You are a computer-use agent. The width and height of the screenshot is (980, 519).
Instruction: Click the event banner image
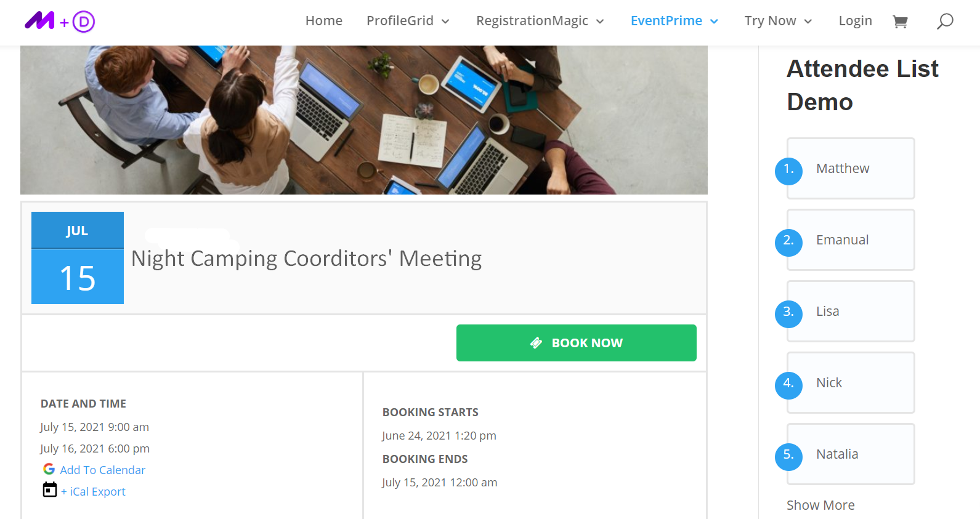pyautogui.click(x=363, y=120)
